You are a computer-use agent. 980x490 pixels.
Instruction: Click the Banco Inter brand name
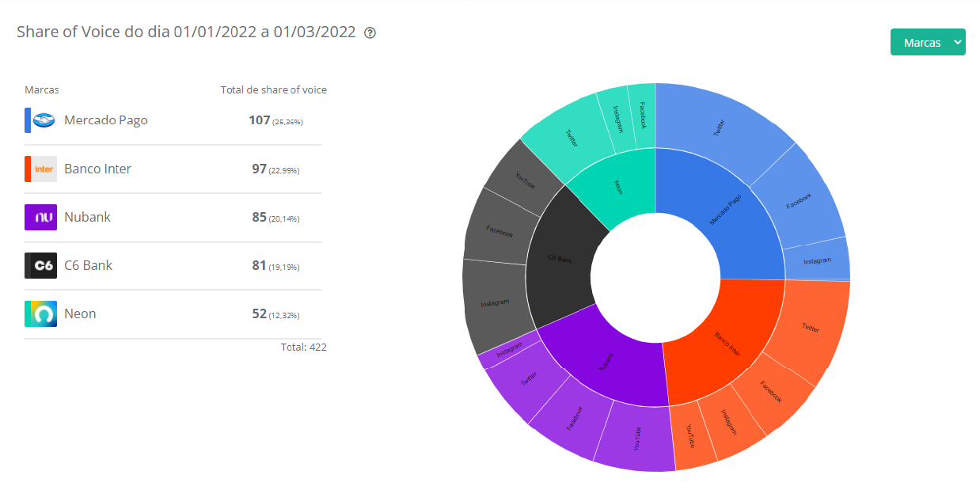97,169
